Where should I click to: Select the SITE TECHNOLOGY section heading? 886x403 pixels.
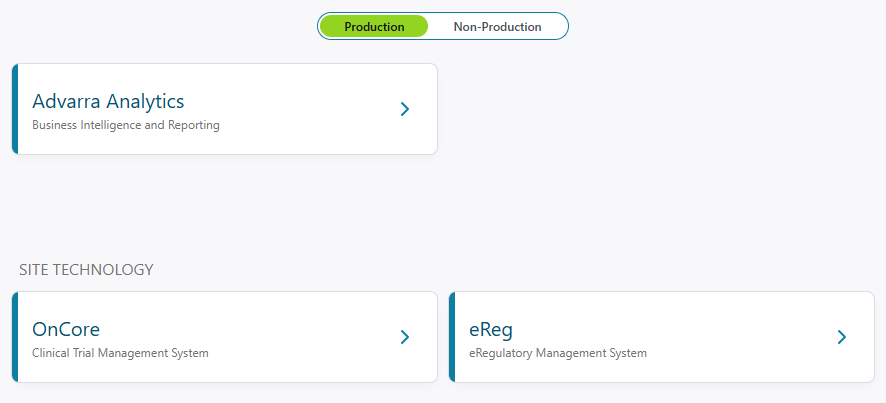coord(86,270)
